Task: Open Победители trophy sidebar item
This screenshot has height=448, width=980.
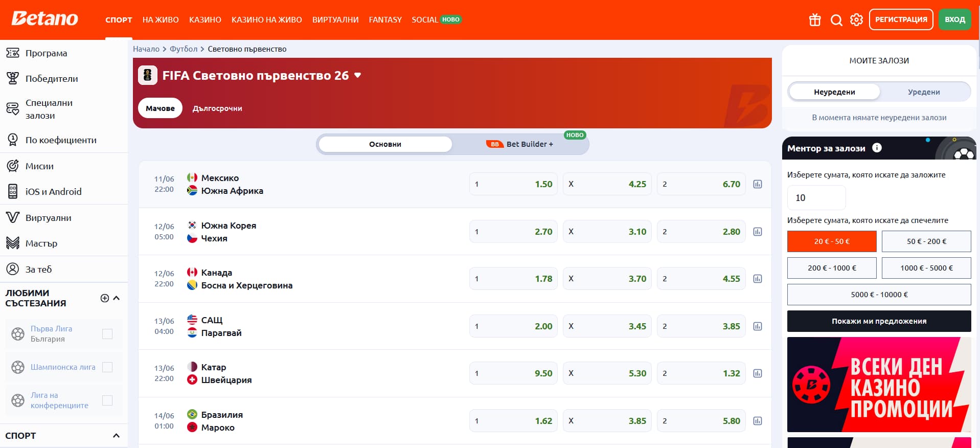Action: coord(64,79)
